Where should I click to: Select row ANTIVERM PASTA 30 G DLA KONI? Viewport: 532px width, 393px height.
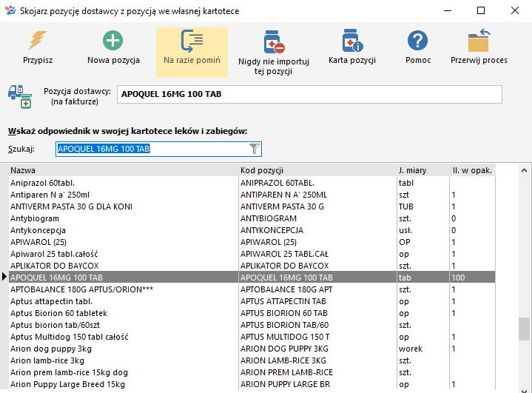tap(252, 206)
